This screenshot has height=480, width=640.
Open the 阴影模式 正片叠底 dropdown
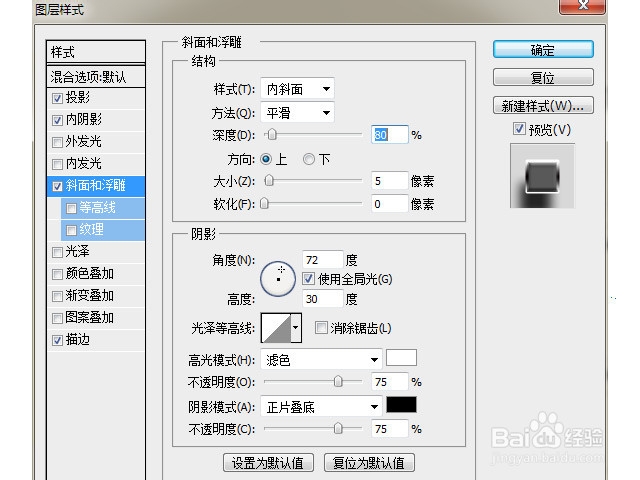pos(321,407)
